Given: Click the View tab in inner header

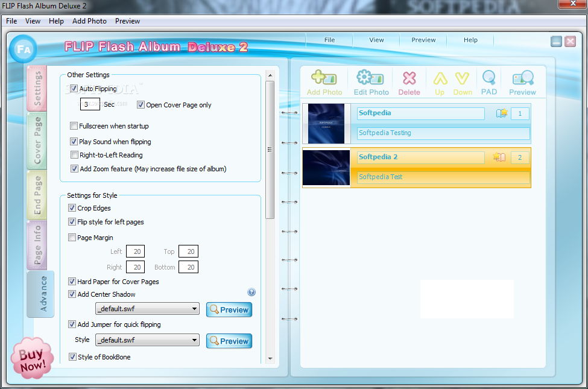Looking at the screenshot, I should [x=376, y=40].
